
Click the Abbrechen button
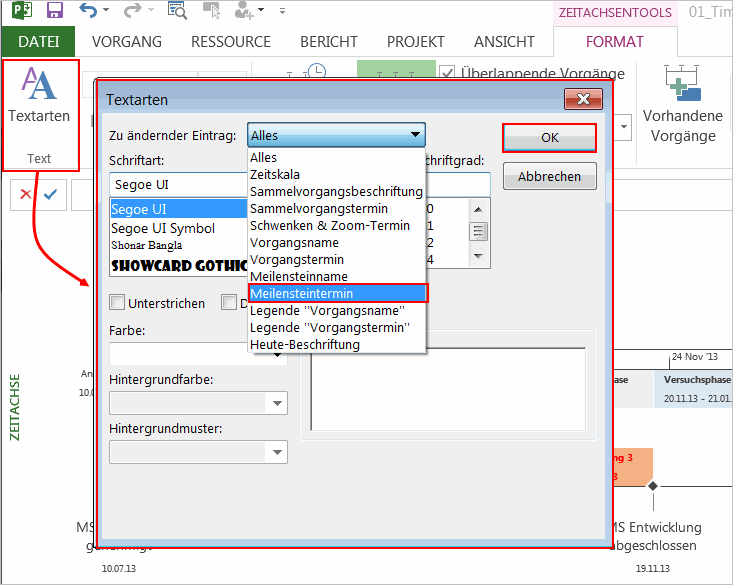coord(549,176)
